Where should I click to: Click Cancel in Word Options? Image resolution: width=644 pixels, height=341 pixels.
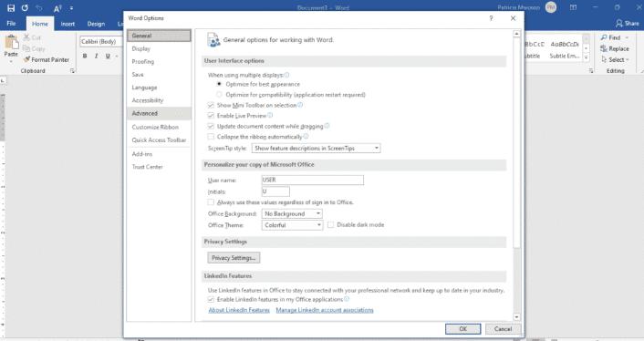pos(504,328)
